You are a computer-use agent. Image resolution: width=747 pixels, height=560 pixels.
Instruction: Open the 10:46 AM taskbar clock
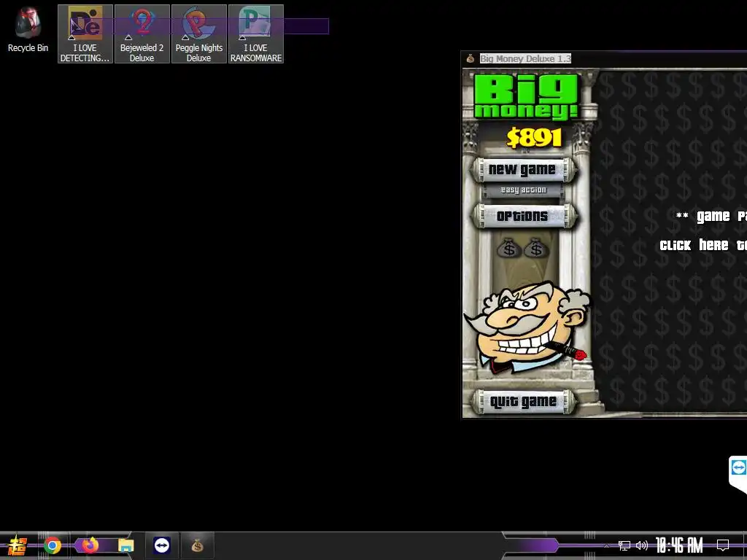(679, 545)
